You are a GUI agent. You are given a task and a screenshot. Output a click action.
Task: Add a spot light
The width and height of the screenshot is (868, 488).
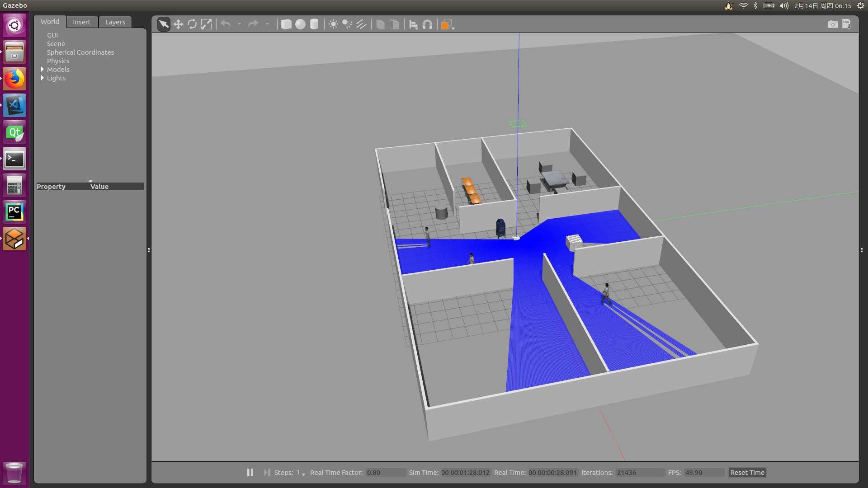(x=347, y=24)
